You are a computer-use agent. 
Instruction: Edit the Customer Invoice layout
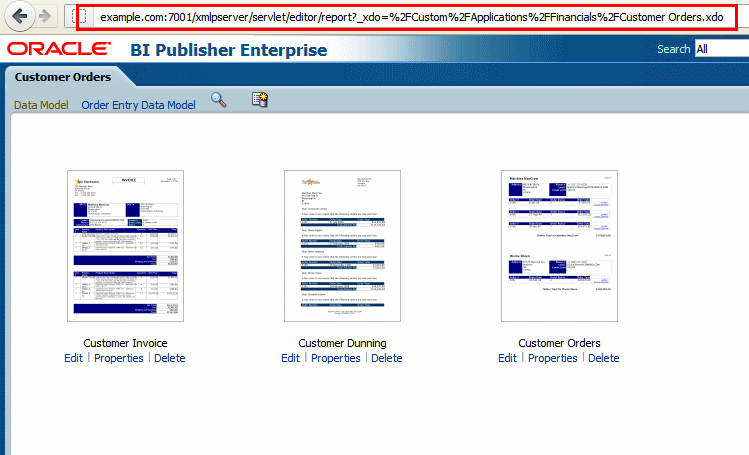coord(73,358)
